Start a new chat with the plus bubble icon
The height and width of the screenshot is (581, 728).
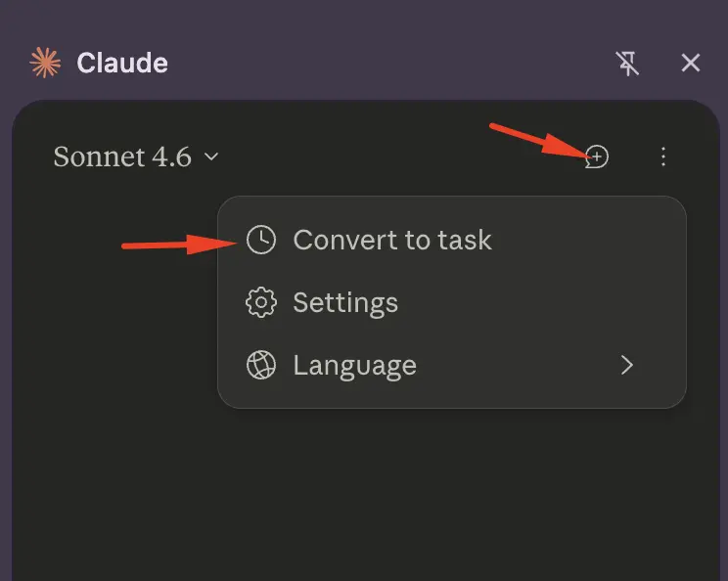click(597, 156)
